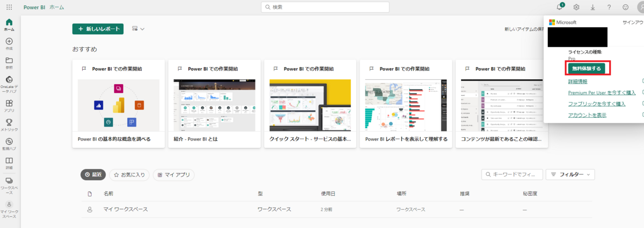This screenshot has height=228, width=644.
Task: Open the フィルター dropdown
Action: coord(570,174)
